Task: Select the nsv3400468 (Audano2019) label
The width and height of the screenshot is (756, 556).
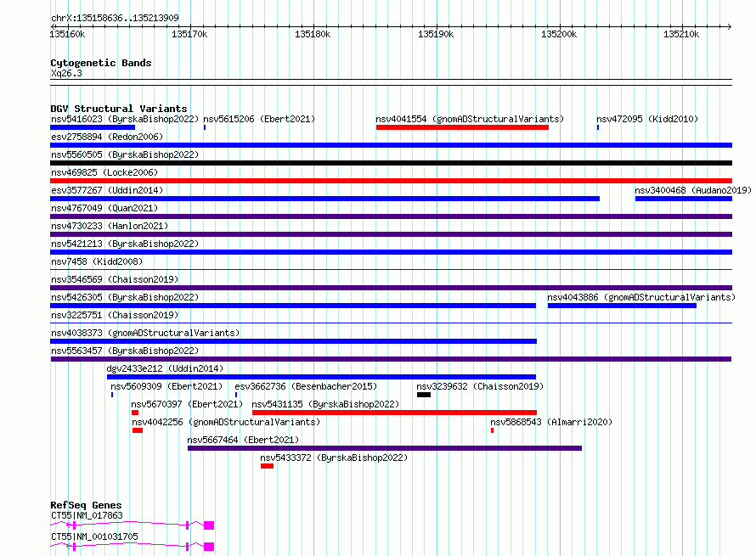Action: click(x=693, y=190)
